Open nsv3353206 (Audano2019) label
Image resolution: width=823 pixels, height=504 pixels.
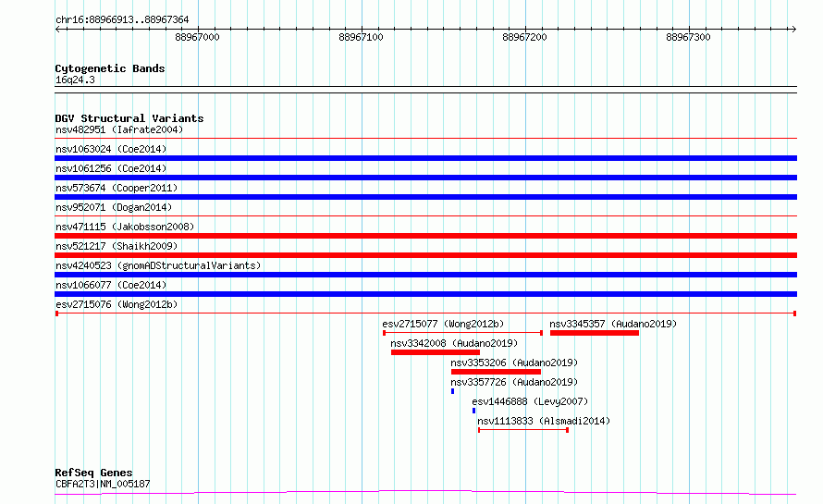click(514, 363)
